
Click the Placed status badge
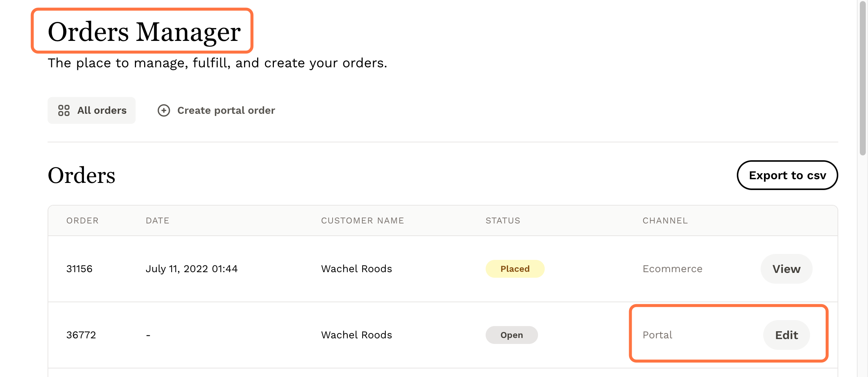[515, 269]
